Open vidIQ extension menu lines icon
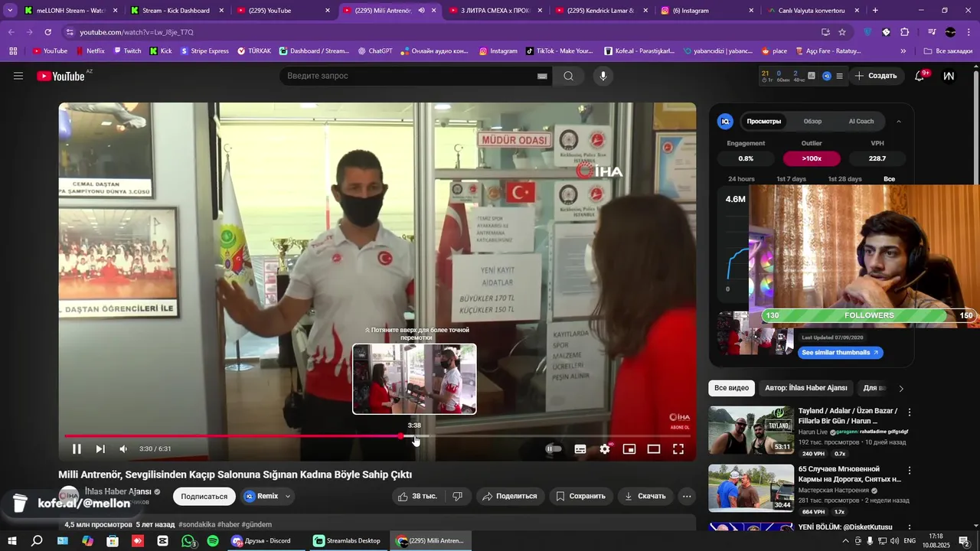This screenshot has width=980, height=551. pos(840,76)
